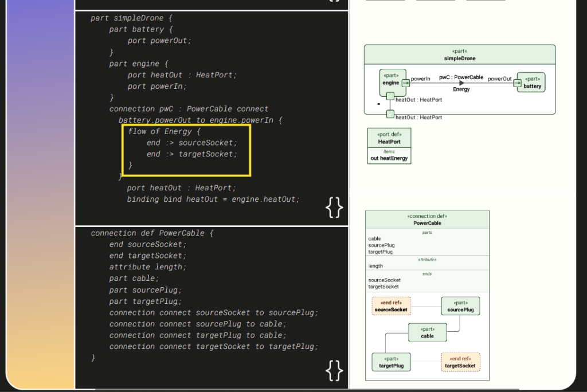The image size is (587, 392).
Task: Select the sourceSocket end ref node
Action: (x=391, y=306)
